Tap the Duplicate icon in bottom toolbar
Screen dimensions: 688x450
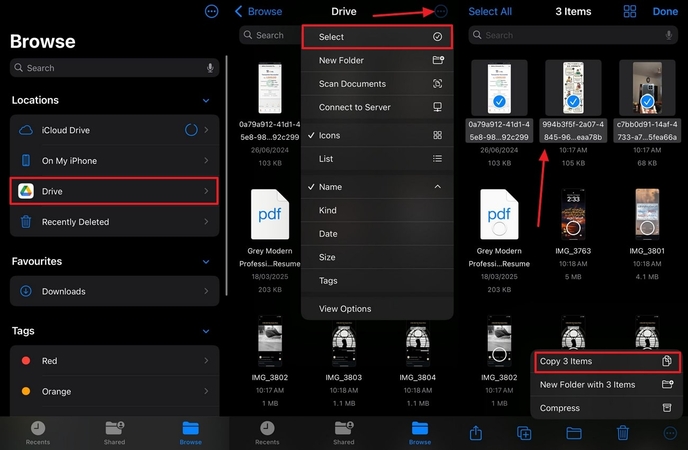(x=524, y=433)
